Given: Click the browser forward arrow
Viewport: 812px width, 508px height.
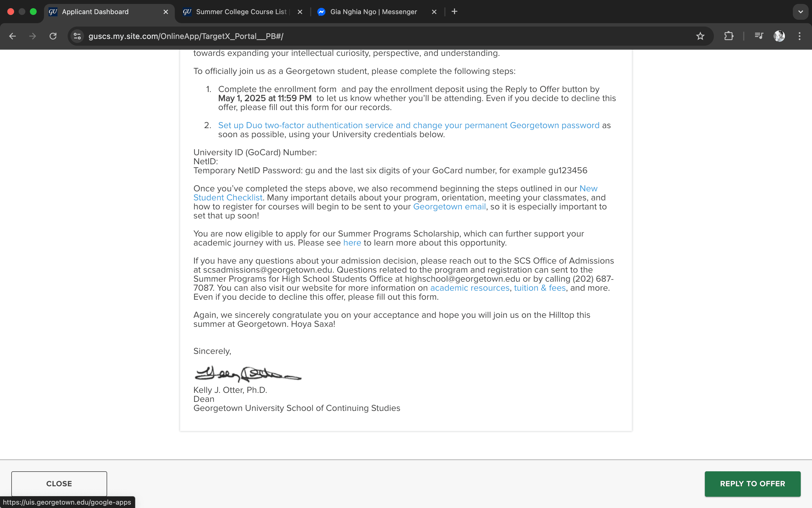Looking at the screenshot, I should pos(32,36).
